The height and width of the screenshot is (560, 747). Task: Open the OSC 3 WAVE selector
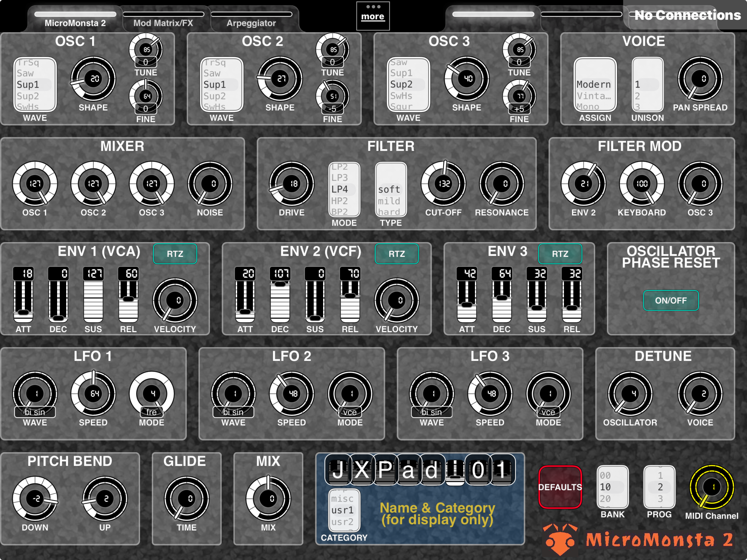click(x=408, y=84)
